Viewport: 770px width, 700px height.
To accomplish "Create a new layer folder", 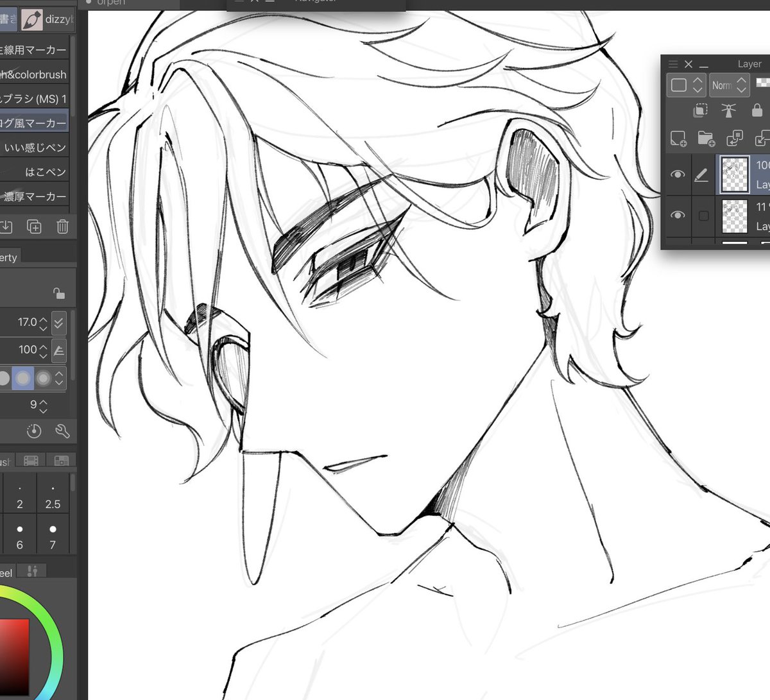I will 706,138.
